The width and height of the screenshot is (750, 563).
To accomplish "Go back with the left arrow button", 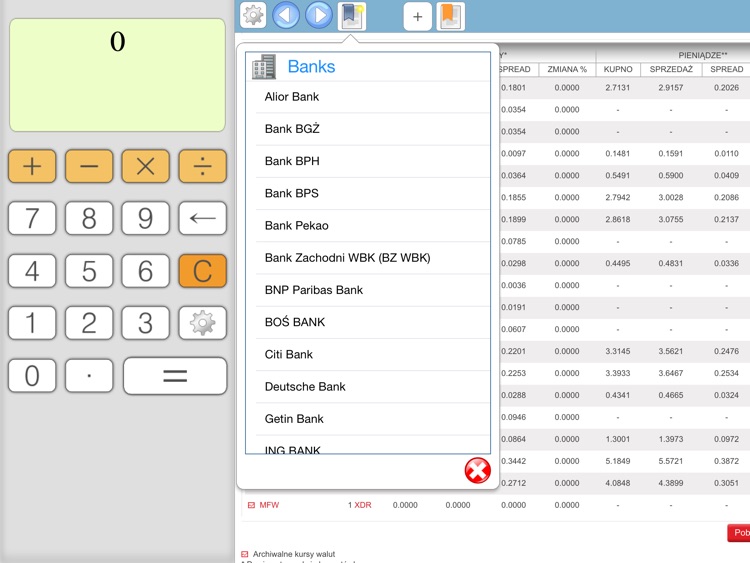I will coord(286,15).
